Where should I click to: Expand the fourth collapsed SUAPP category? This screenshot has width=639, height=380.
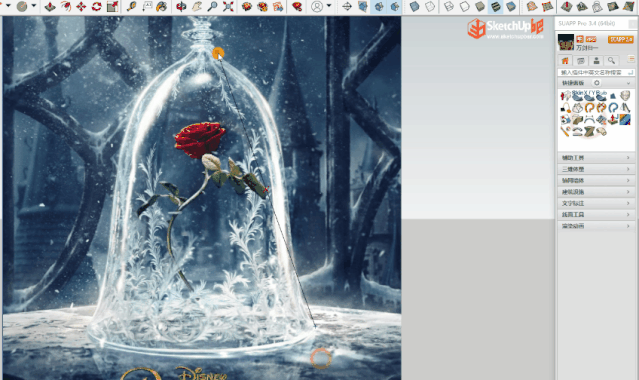point(596,192)
